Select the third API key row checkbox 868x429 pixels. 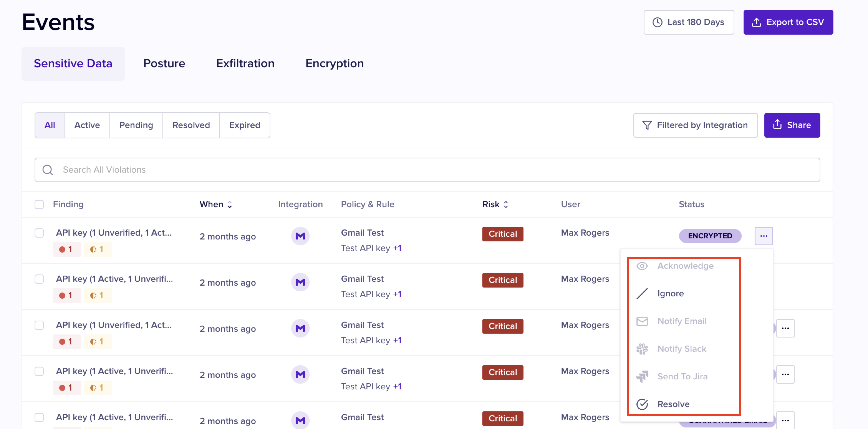pyautogui.click(x=39, y=325)
